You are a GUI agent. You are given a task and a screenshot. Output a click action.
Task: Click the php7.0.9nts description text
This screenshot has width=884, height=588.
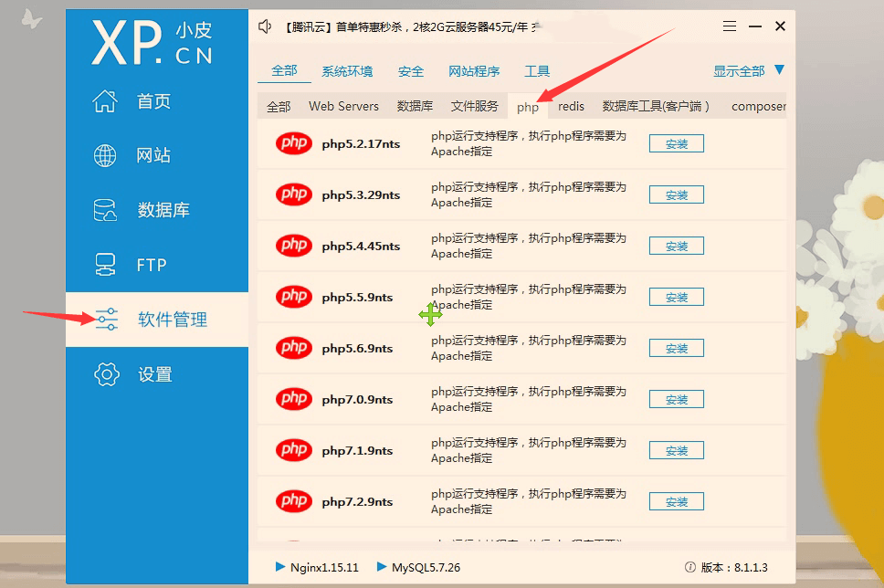pyautogui.click(x=529, y=399)
